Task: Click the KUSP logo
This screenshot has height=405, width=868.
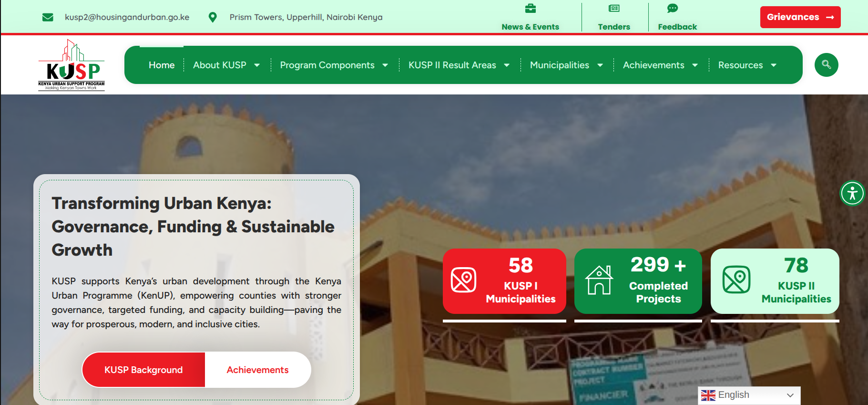Action: coord(71,65)
